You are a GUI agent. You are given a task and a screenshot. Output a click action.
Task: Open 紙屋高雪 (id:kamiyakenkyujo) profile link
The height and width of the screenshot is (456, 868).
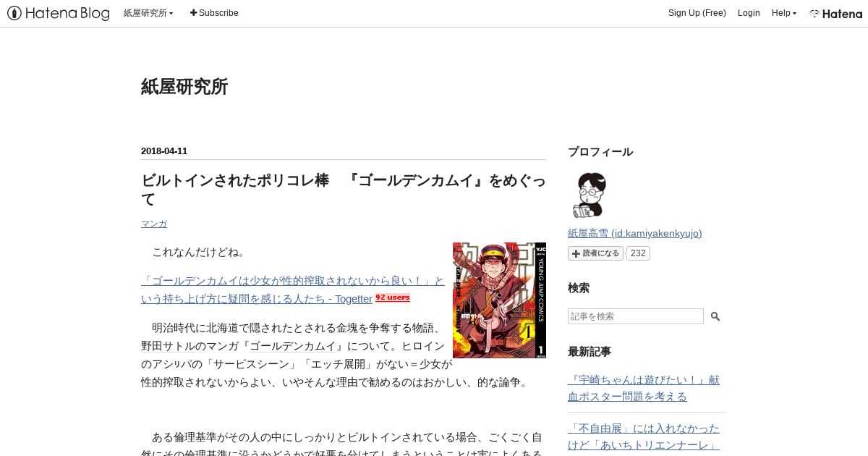pos(635,233)
